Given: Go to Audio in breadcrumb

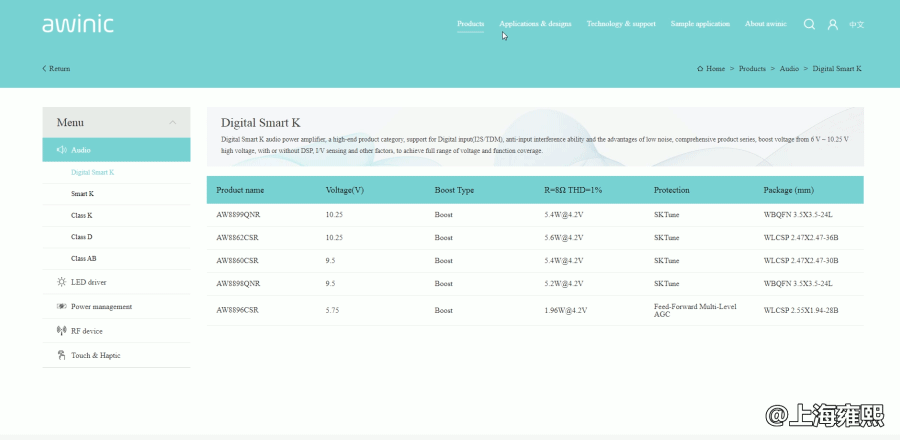Looking at the screenshot, I should [789, 68].
